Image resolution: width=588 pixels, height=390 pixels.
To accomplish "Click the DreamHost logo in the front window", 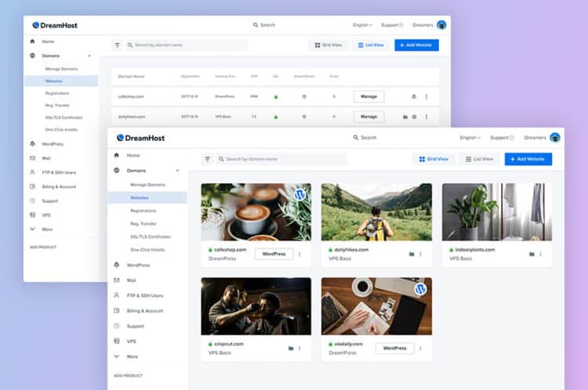I will (x=140, y=138).
